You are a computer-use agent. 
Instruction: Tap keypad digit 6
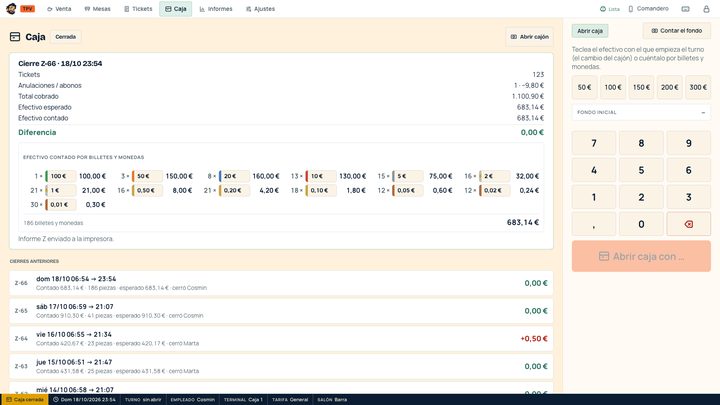[x=688, y=170]
